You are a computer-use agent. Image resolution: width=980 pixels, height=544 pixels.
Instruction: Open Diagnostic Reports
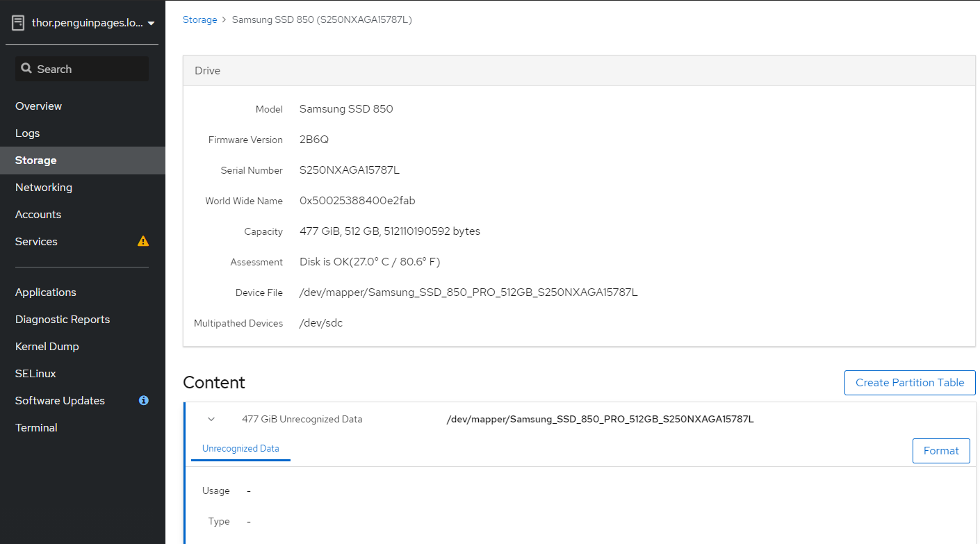(63, 320)
